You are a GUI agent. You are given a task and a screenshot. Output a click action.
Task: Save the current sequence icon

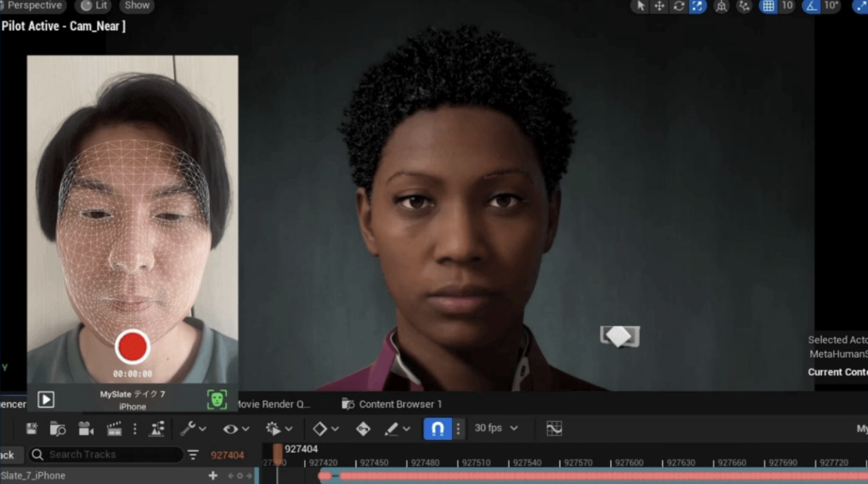click(x=32, y=428)
